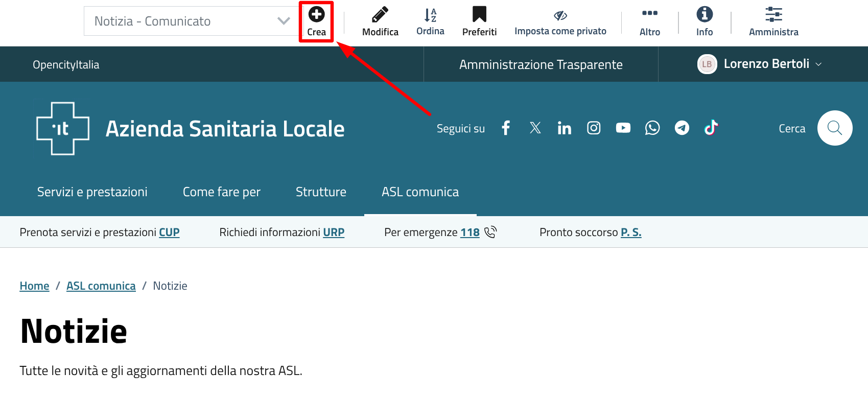
Task: Open the TikTok social icon
Action: tap(711, 128)
